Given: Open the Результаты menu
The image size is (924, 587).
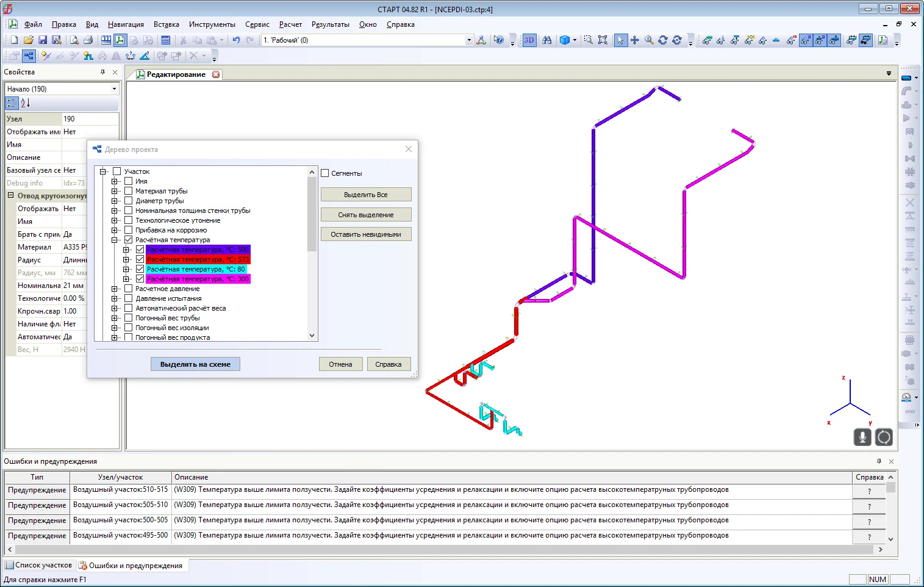Looking at the screenshot, I should pos(330,24).
